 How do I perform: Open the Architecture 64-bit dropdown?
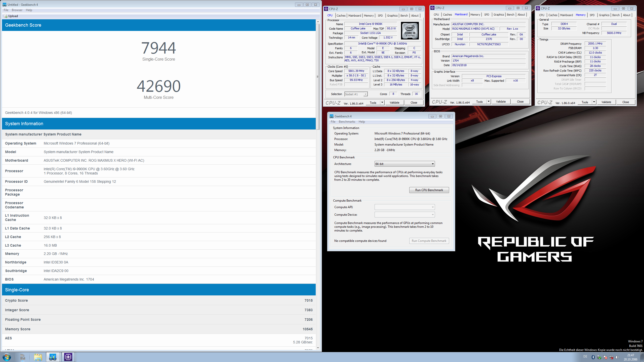point(405,164)
